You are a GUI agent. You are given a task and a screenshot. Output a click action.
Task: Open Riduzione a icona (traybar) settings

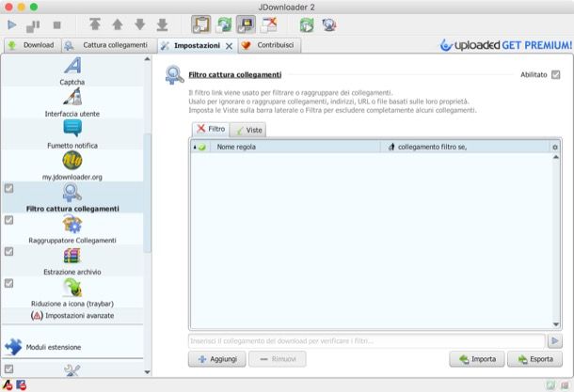click(72, 292)
